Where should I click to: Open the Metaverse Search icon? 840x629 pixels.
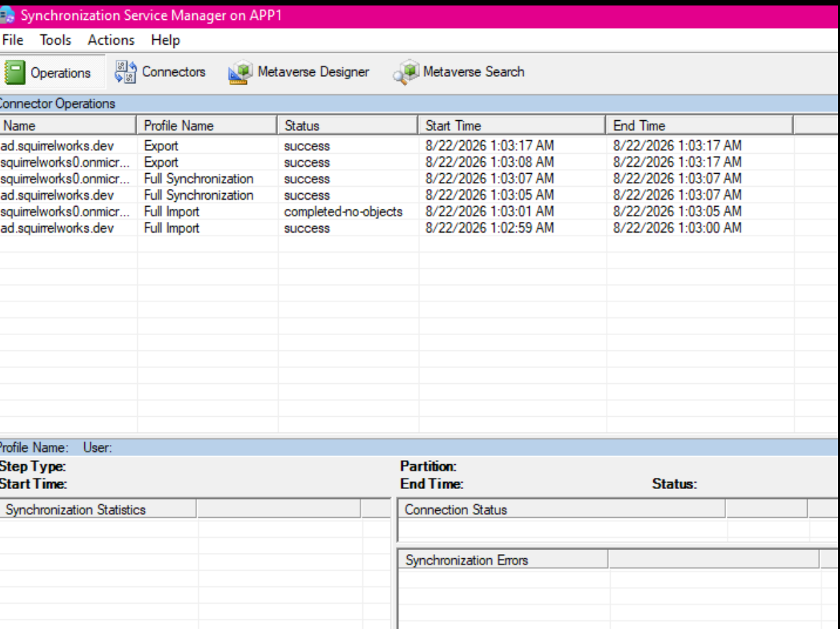[406, 72]
